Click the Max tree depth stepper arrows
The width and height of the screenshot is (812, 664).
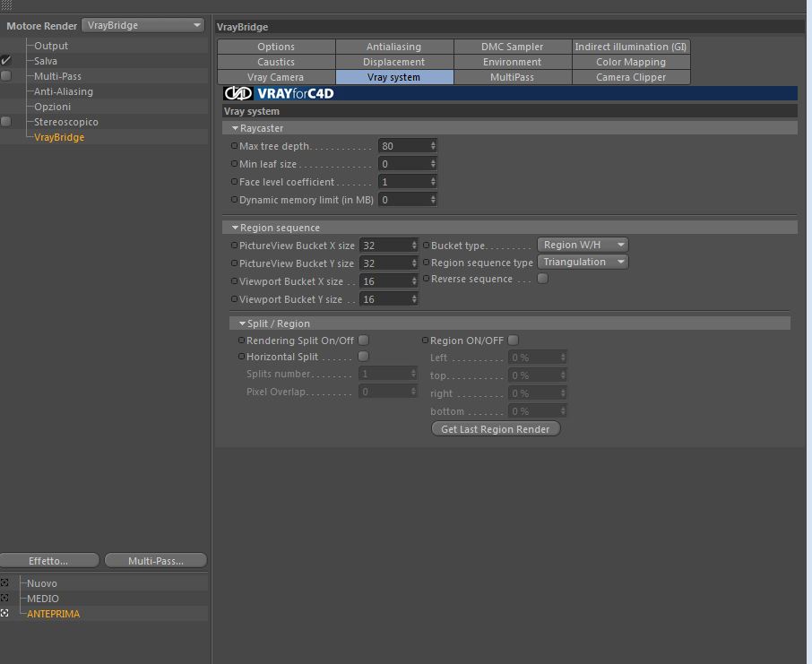point(433,146)
